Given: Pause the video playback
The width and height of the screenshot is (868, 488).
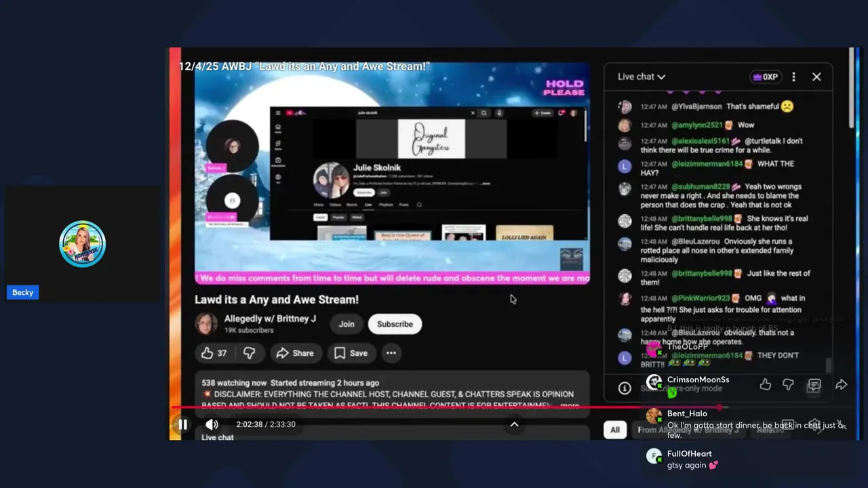Looking at the screenshot, I should point(183,424).
